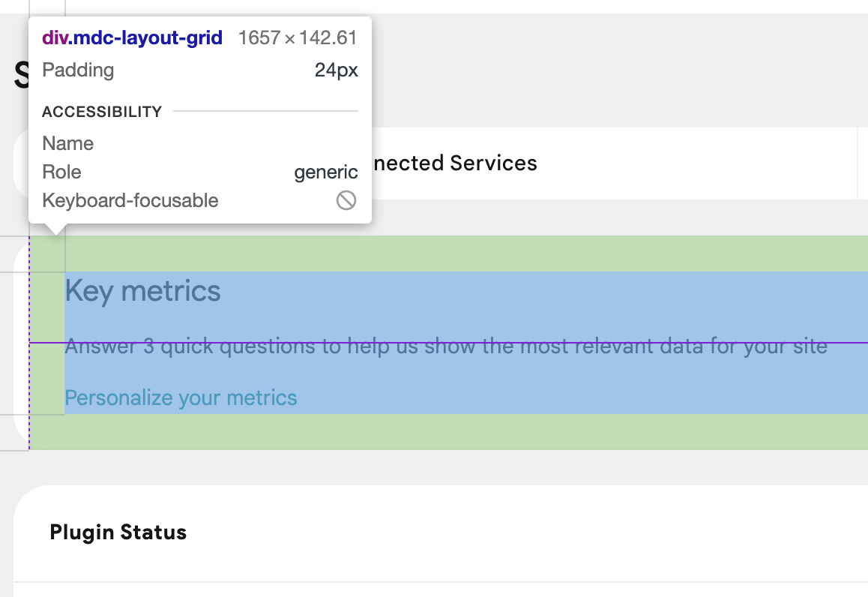Click the Plugin Status heading

point(118,532)
